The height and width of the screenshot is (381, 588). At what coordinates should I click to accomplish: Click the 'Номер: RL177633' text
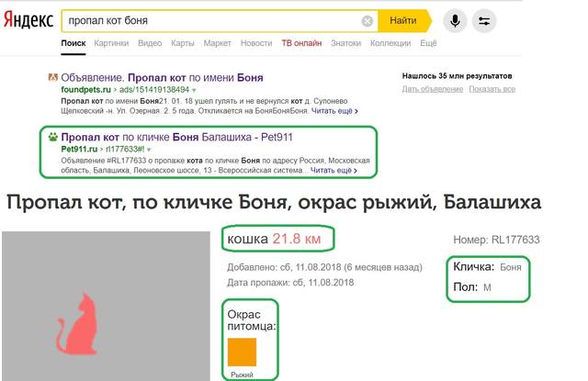pyautogui.click(x=496, y=240)
